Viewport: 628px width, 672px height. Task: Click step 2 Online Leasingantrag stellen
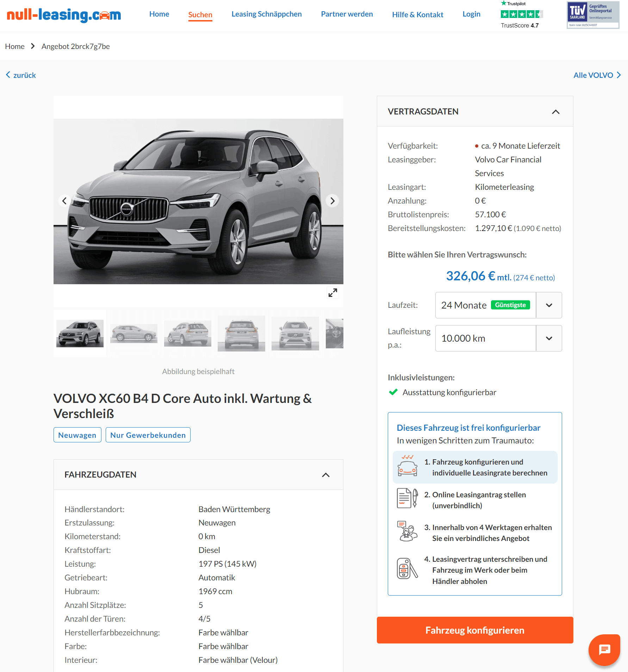pos(475,500)
